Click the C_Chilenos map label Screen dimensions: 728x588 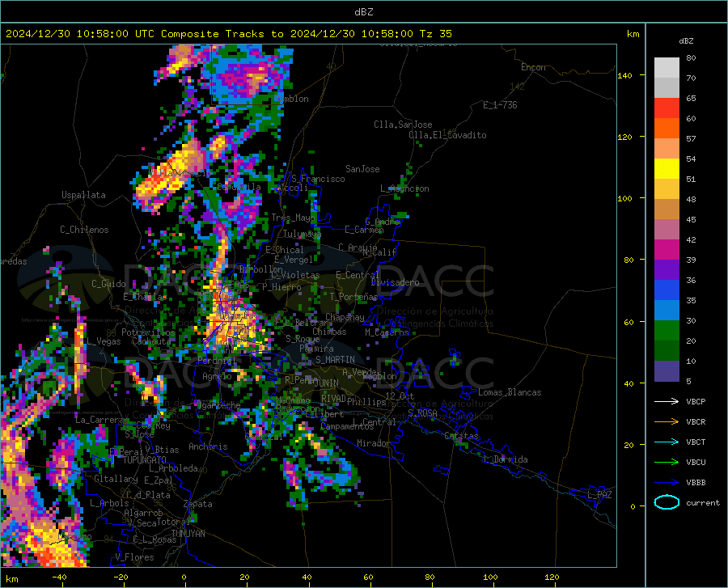tap(84, 230)
